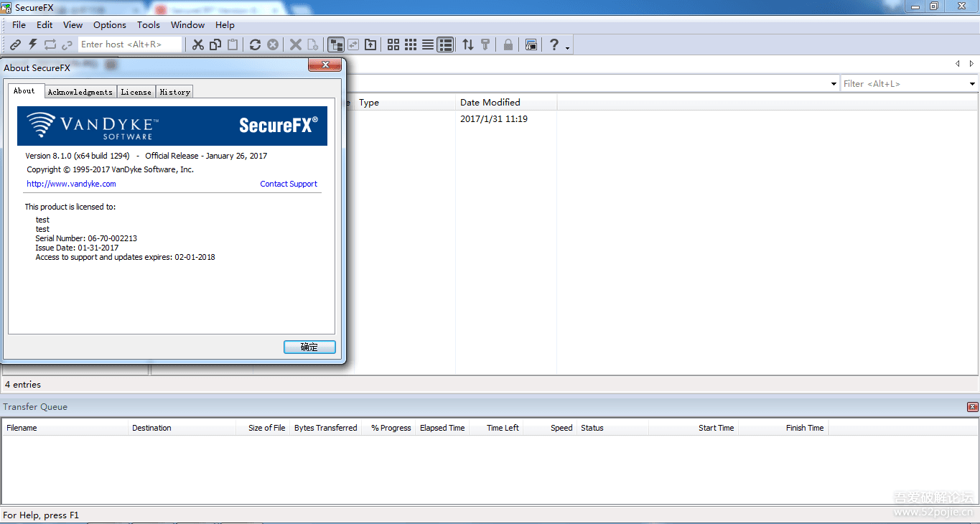Sort by the Type column header

[405, 103]
